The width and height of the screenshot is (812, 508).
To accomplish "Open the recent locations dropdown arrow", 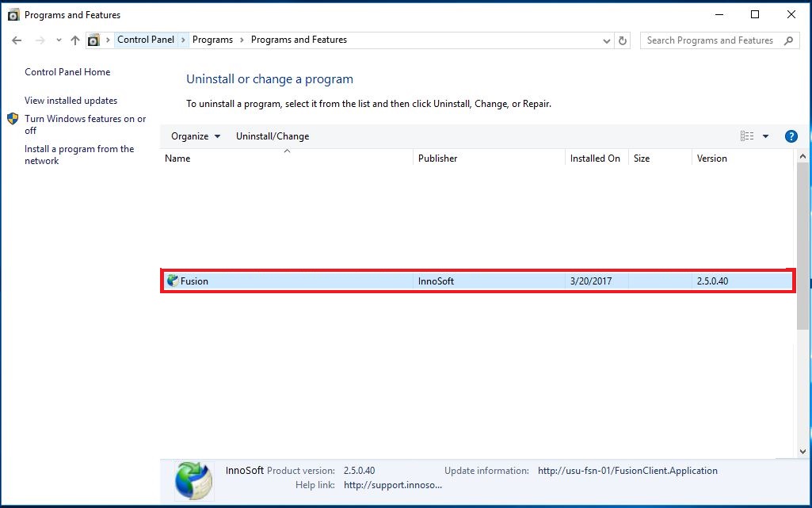I will click(59, 40).
